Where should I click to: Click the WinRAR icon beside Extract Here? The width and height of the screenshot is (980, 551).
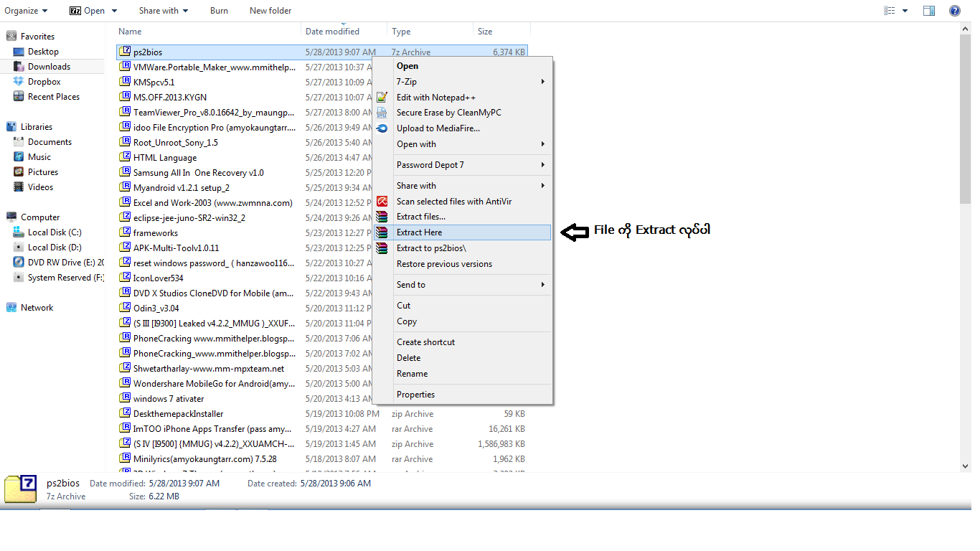(x=382, y=232)
